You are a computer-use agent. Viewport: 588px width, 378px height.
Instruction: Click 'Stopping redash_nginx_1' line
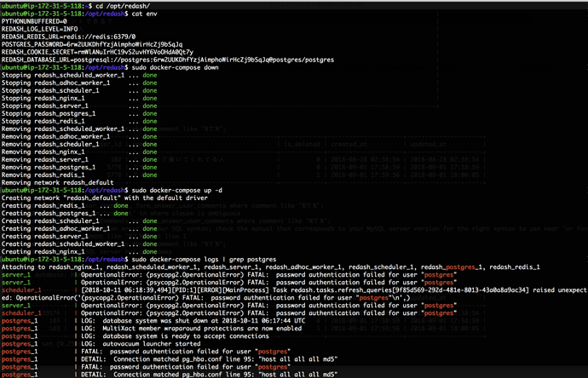79,98
